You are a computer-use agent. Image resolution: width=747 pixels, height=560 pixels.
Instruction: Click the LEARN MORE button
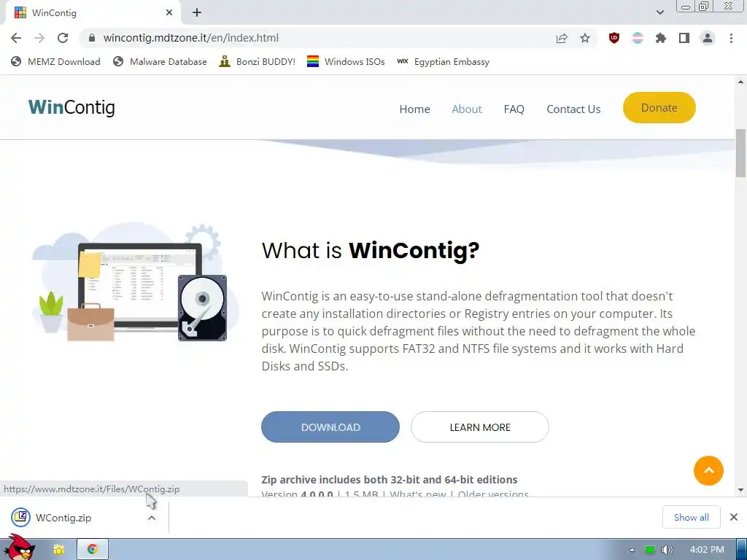click(x=480, y=427)
